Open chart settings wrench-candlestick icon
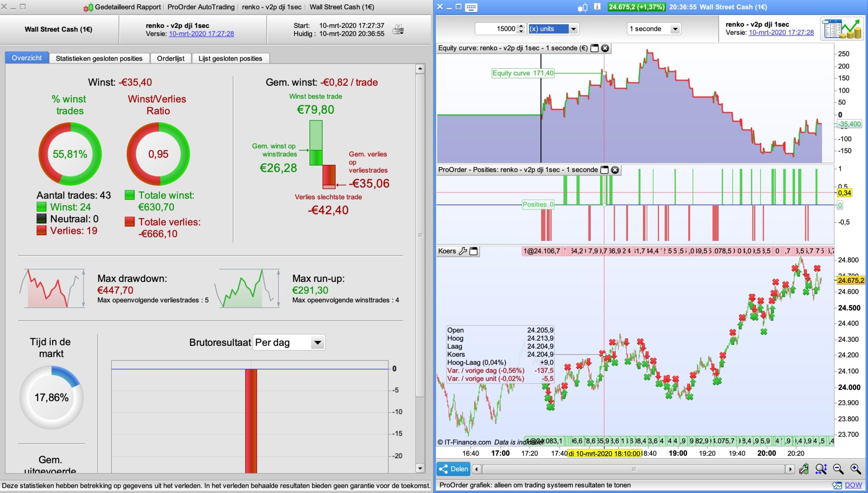868x493 pixels. pyautogui.click(x=804, y=469)
